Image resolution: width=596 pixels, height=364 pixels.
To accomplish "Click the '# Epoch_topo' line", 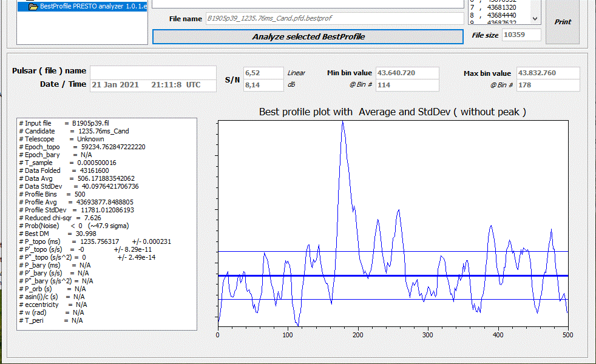I will tap(82, 147).
